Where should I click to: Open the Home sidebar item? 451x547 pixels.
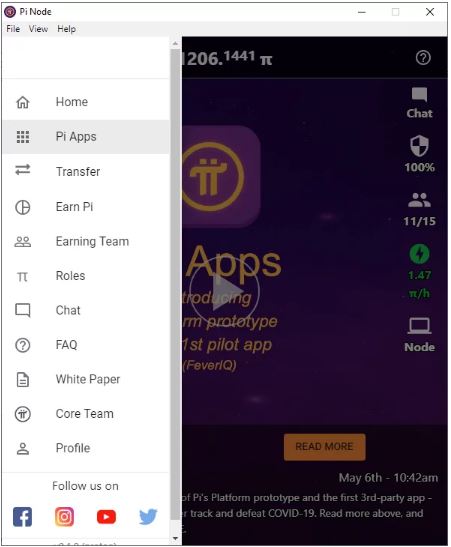[x=86, y=102]
